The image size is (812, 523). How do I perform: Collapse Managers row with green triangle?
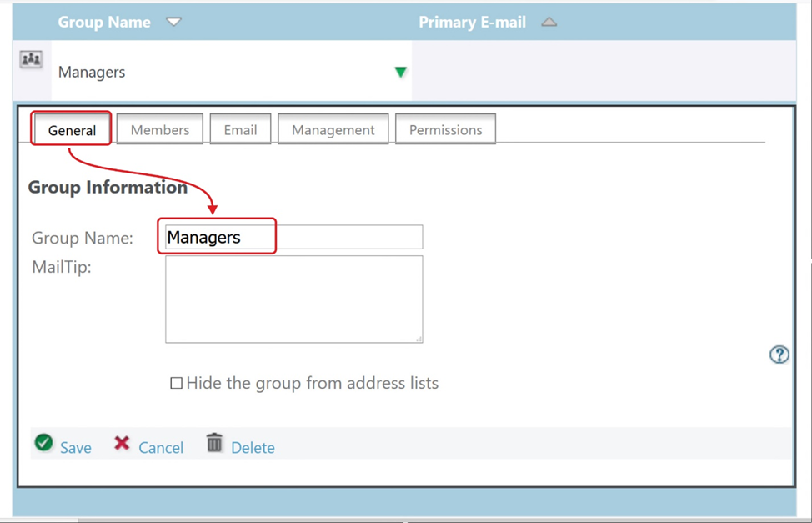tap(400, 73)
